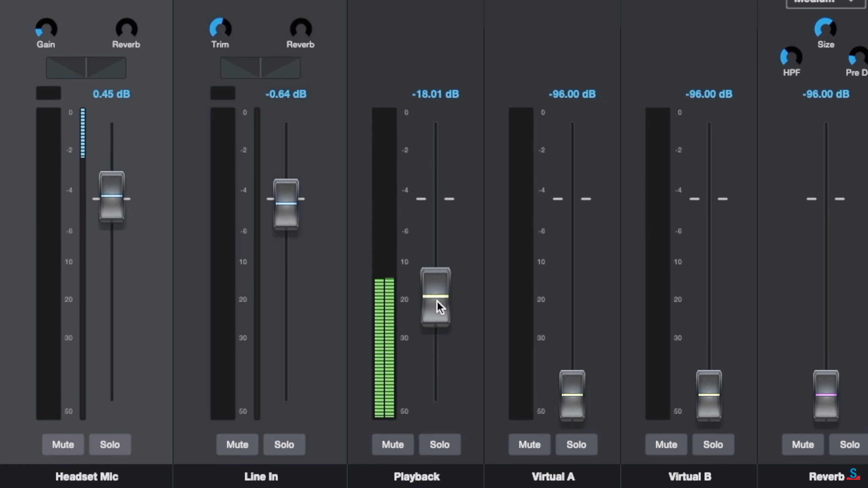Click the reverb HPF knob

791,57
